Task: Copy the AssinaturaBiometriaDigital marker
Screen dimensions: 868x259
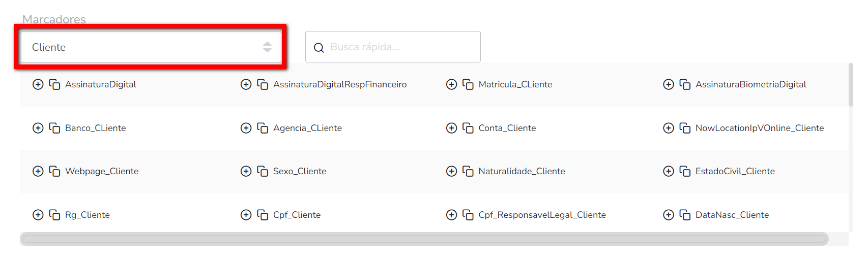Action: pyautogui.click(x=685, y=84)
